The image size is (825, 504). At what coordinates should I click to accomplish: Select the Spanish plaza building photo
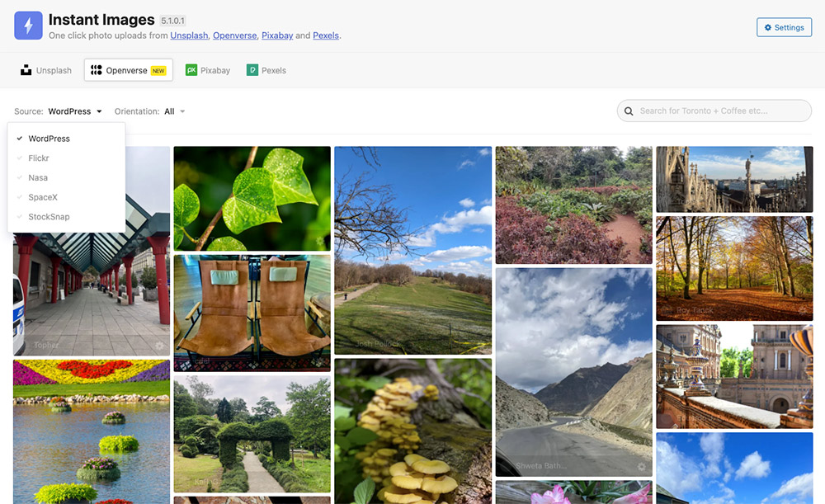(734, 376)
